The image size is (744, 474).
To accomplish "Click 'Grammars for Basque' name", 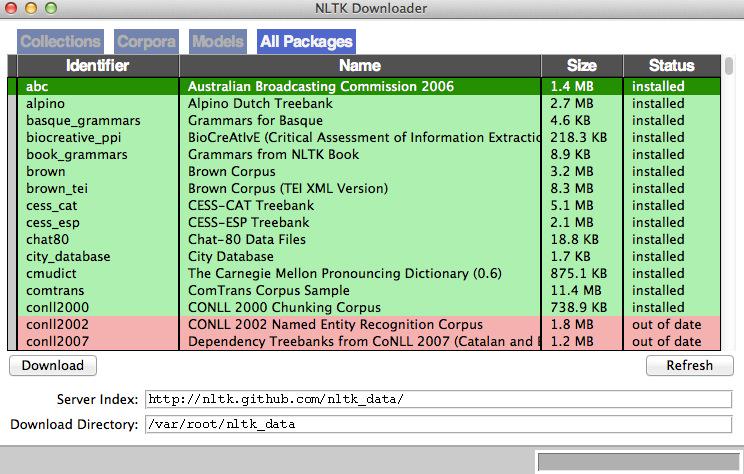I will click(x=255, y=121).
